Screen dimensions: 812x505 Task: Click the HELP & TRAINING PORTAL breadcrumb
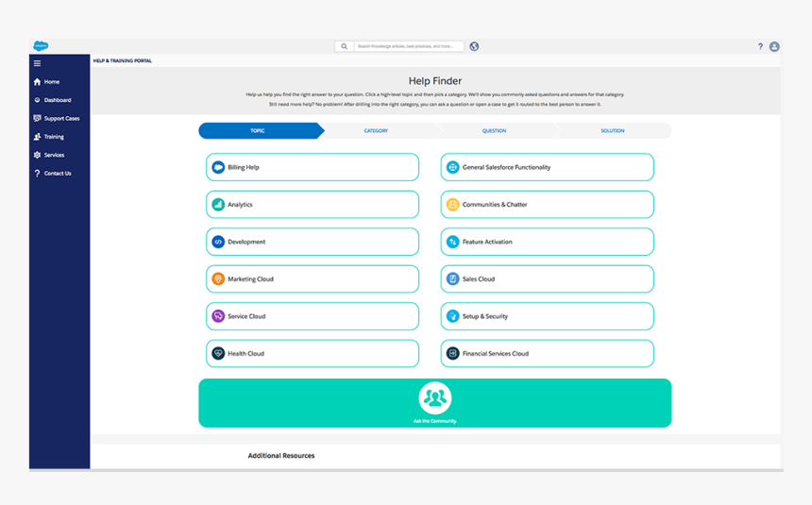point(123,61)
